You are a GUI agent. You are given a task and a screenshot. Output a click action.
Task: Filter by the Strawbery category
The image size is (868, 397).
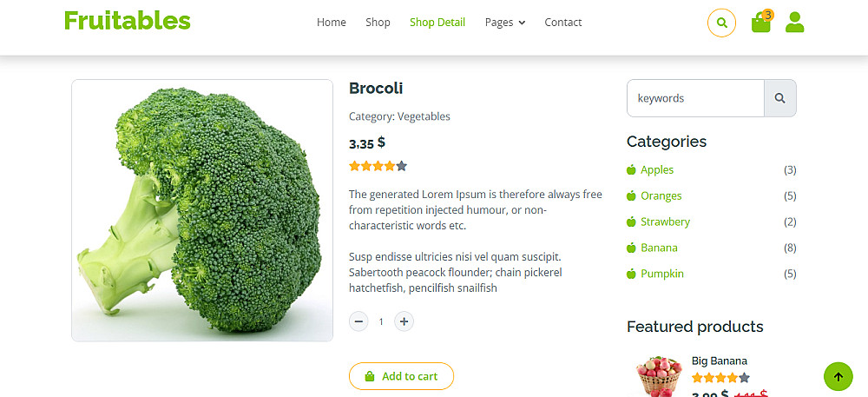point(665,222)
